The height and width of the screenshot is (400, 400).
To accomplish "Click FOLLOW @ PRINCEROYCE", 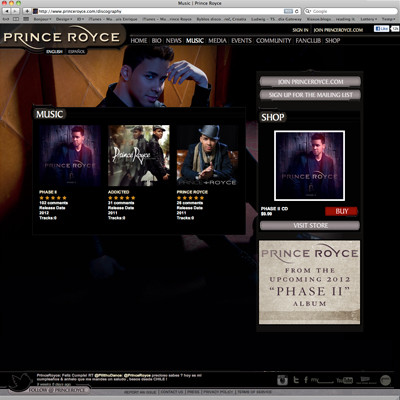I will click(57, 390).
